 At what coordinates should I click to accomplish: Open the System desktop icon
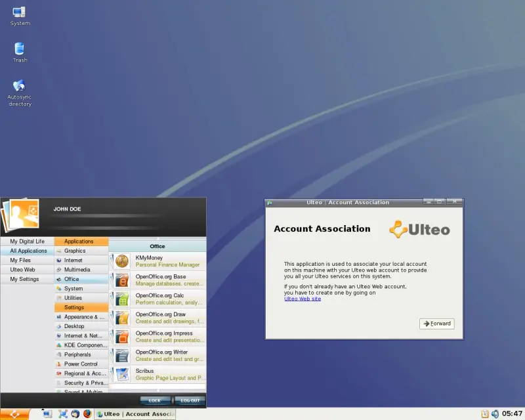tap(20, 16)
